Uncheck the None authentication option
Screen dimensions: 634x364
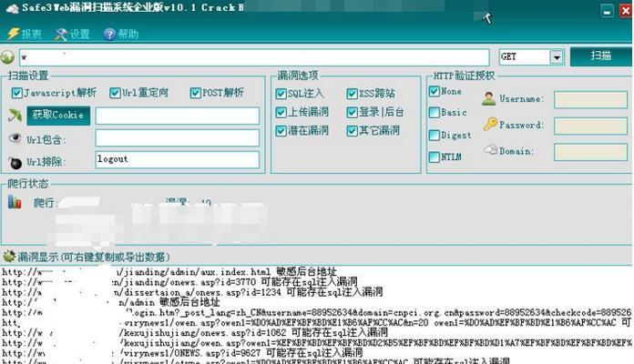click(435, 91)
